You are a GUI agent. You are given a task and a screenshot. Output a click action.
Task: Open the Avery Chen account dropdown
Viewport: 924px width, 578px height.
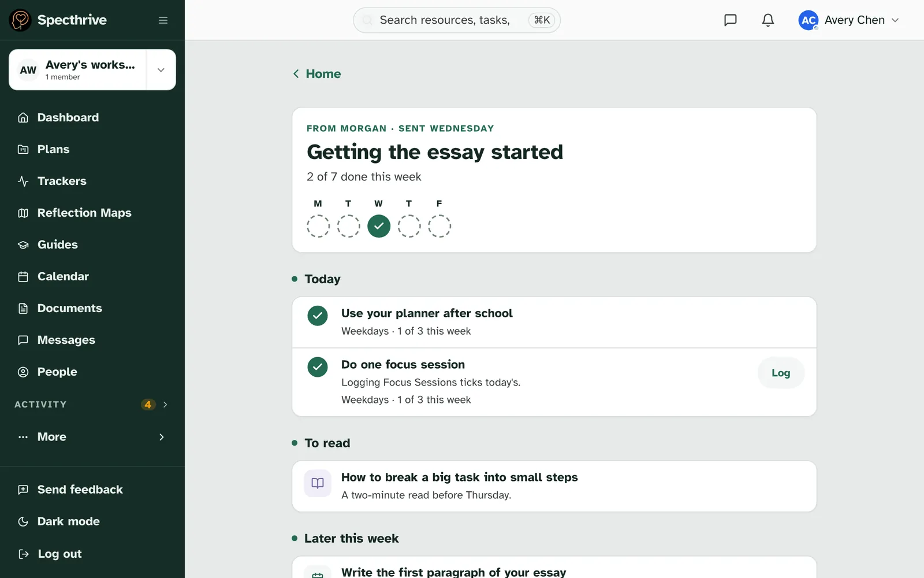pyautogui.click(x=849, y=20)
